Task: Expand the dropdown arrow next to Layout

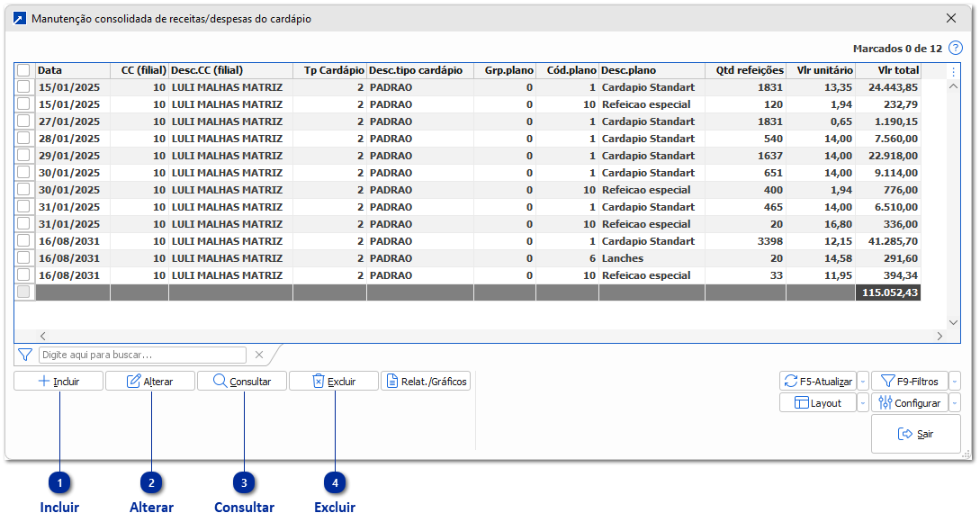Action: 863,403
